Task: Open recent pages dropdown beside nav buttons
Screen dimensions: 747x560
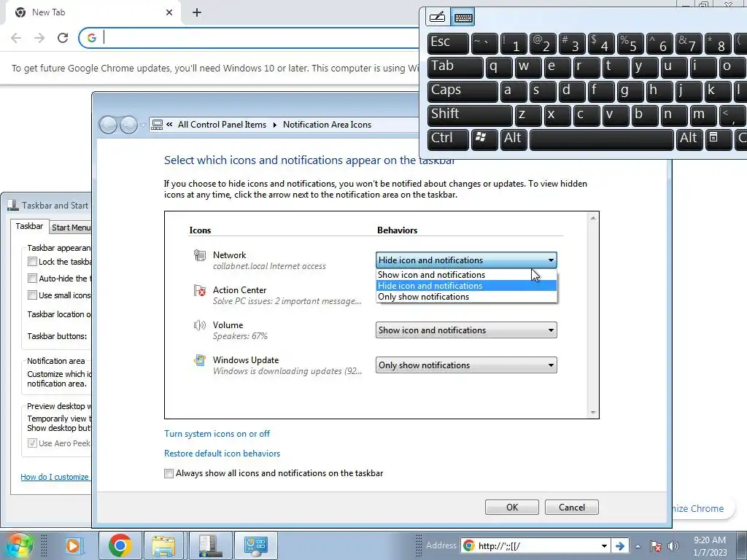Action: coord(143,125)
